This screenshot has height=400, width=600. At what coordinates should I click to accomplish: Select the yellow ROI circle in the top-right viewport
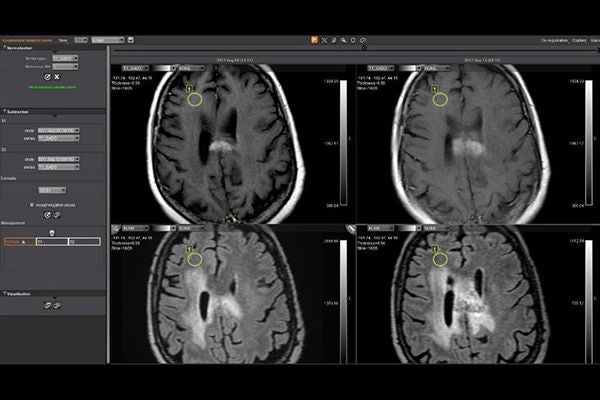440,100
